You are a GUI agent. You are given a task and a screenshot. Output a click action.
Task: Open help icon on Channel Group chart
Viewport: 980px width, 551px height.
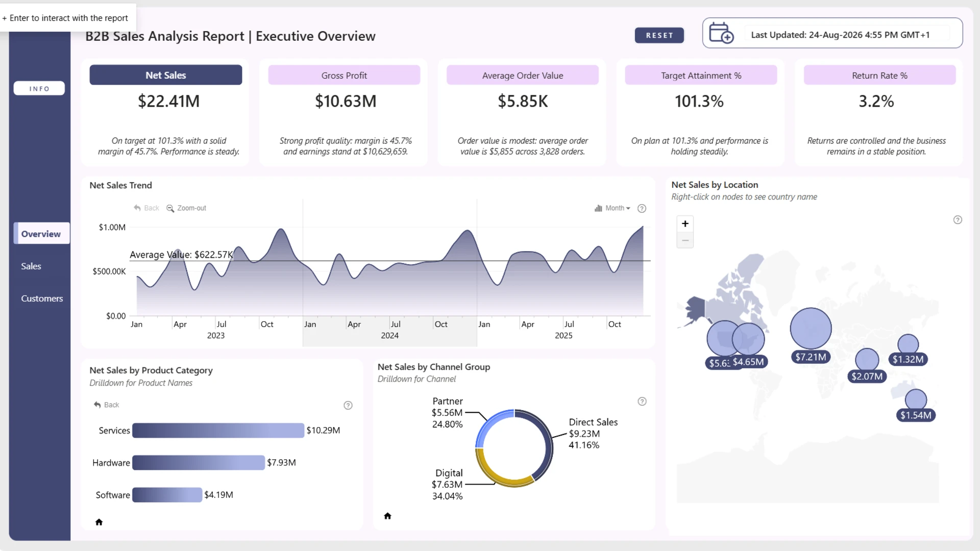click(642, 402)
